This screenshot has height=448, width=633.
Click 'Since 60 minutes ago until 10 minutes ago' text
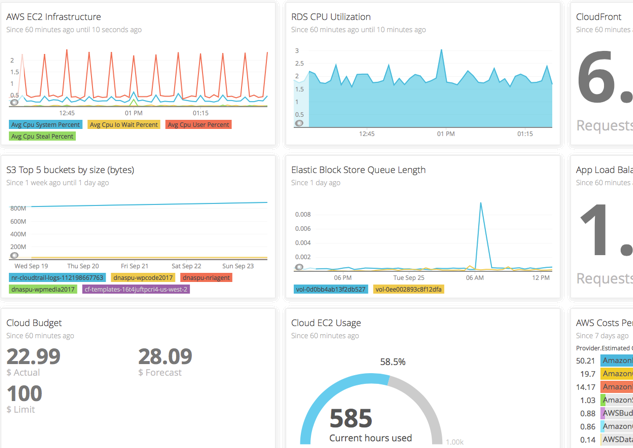pyautogui.click(x=358, y=29)
